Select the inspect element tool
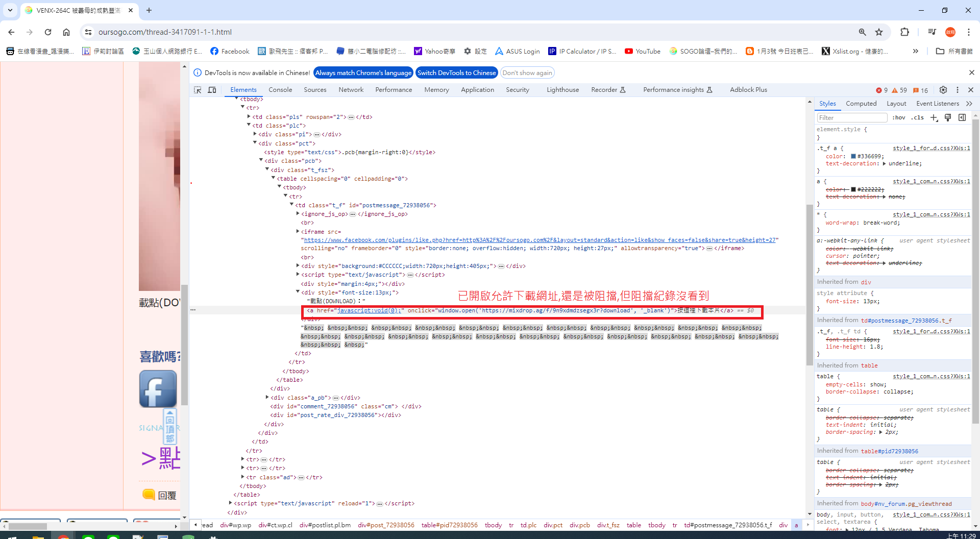The height and width of the screenshot is (539, 980). (x=198, y=89)
